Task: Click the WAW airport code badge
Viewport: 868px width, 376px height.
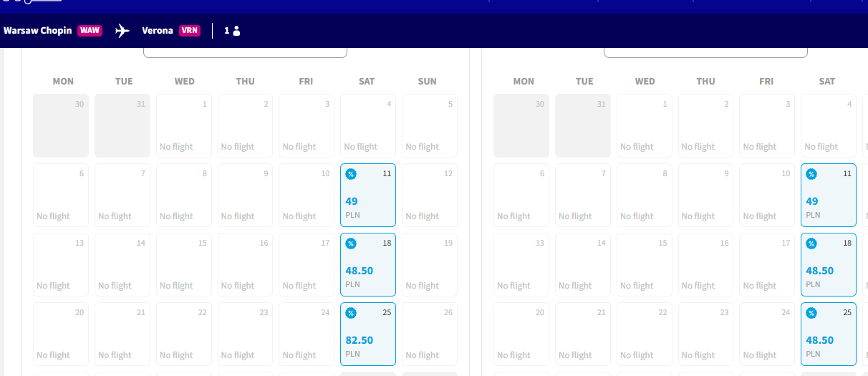Action: (x=90, y=31)
